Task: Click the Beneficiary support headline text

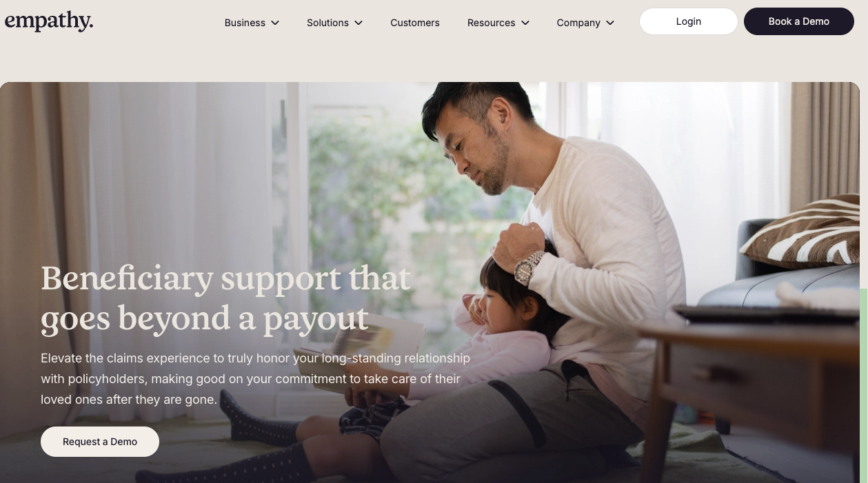Action: pos(225,298)
